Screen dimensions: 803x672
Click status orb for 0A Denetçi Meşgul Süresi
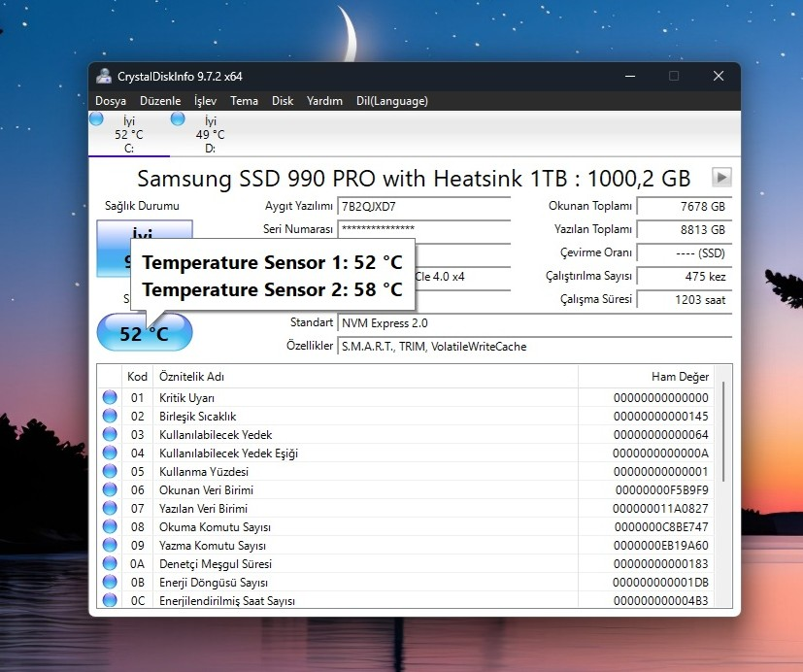click(110, 563)
